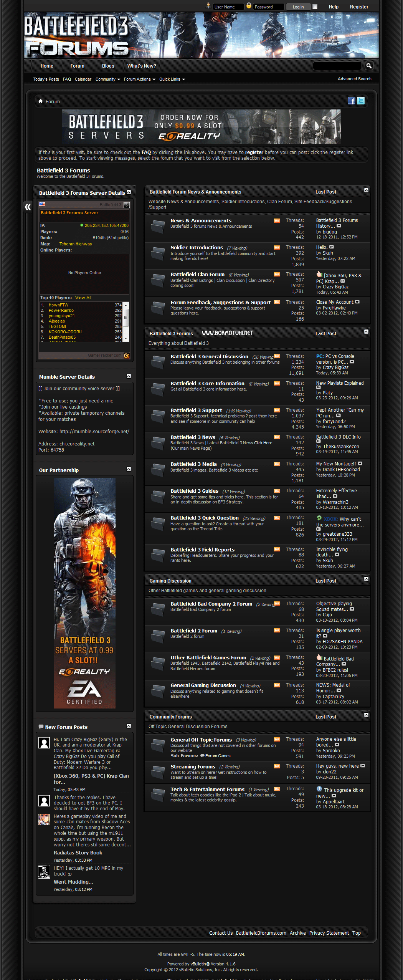The height and width of the screenshot is (980, 403).
Task: Open RSS feed for Battlefield 3 News
Action: point(277,437)
